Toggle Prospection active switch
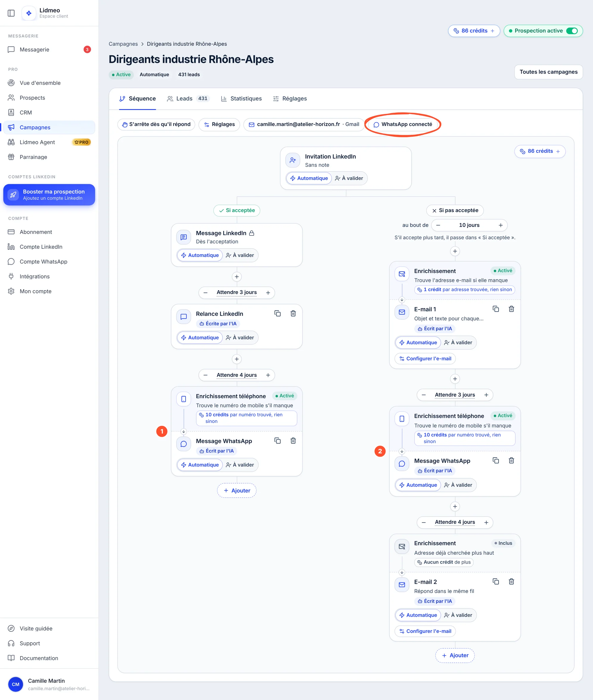This screenshot has height=700, width=593. click(x=571, y=31)
